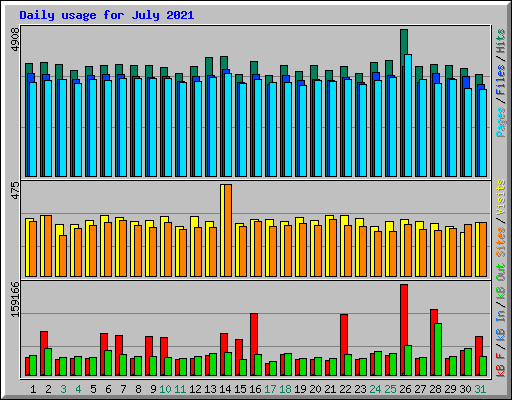This screenshot has width=512, height=400.
Task: Click day label 26 on the x-axis
Action: click(x=405, y=389)
